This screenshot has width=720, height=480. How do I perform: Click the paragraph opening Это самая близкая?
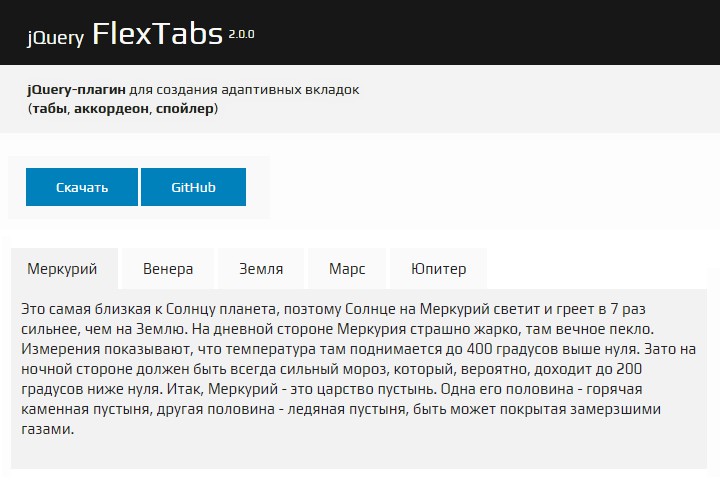(x=80, y=309)
